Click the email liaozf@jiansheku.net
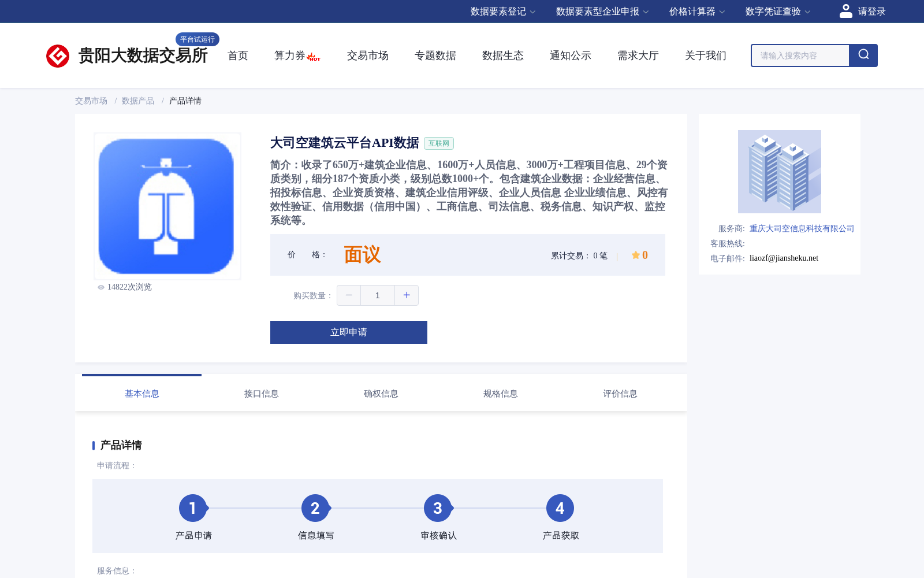Screen dimensions: 924x578 784,258
